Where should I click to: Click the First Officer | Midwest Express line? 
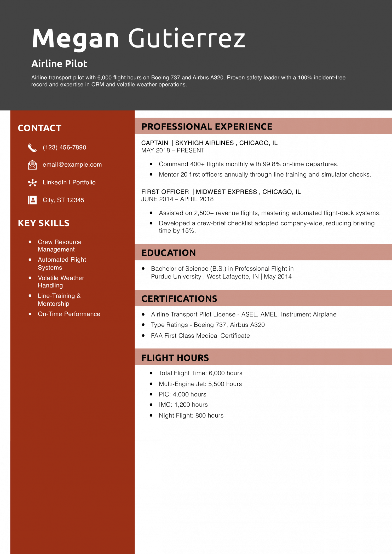[x=221, y=192]
